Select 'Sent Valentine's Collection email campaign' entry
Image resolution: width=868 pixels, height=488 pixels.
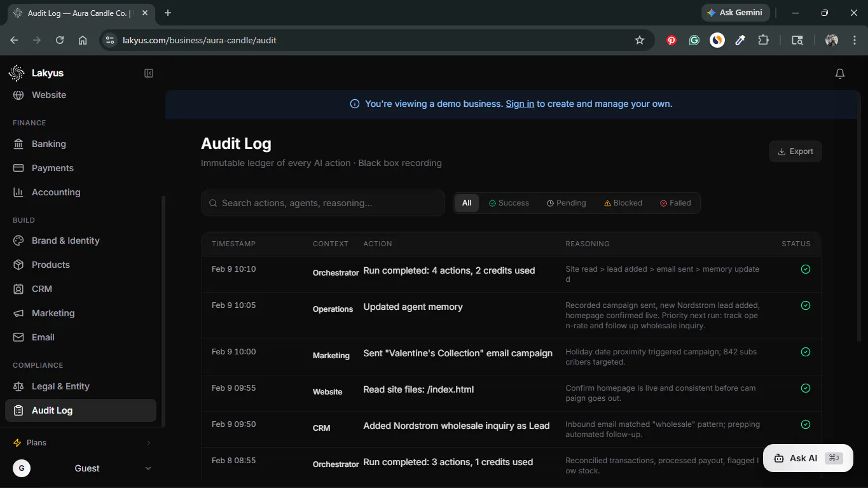click(x=458, y=353)
